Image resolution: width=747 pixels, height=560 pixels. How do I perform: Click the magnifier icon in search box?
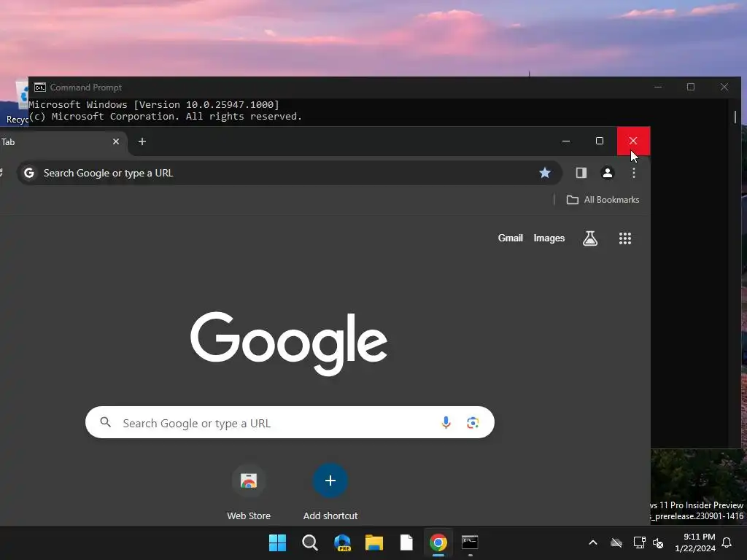click(106, 422)
